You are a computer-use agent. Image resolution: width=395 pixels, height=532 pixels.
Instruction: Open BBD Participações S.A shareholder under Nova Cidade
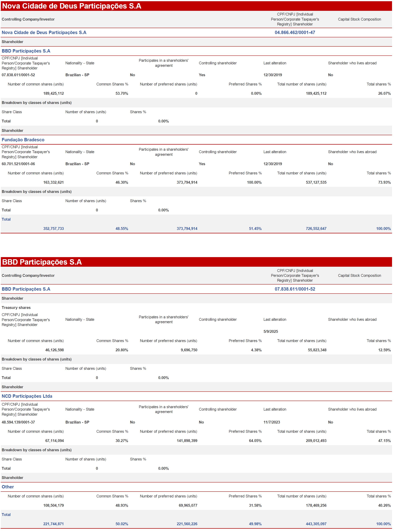(26, 51)
